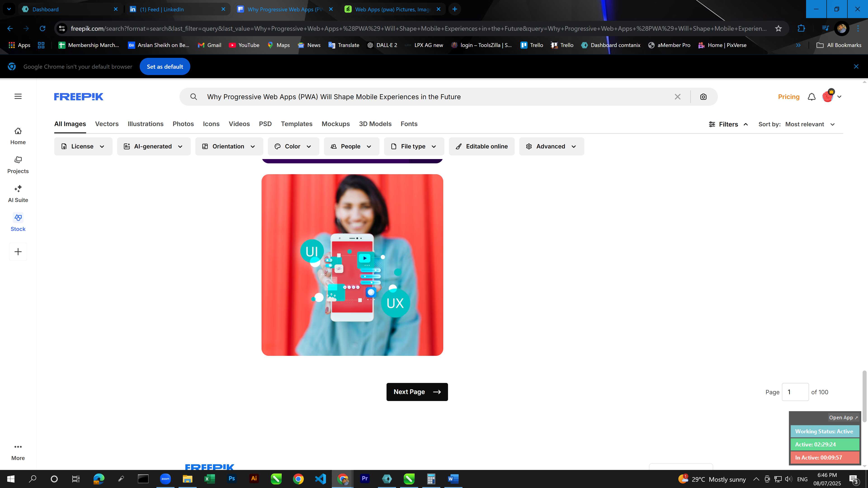Switch to the Web Apps (pwa) Pictures tab
868x488 pixels.
pyautogui.click(x=392, y=9)
